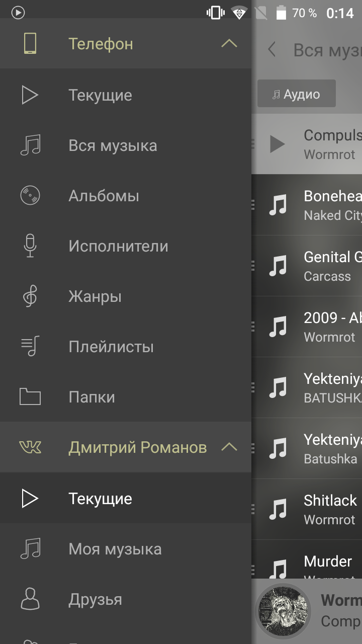Image resolution: width=362 pixels, height=644 pixels.
Task: Play the Compulsive track by Wormrot
Action: pyautogui.click(x=307, y=144)
